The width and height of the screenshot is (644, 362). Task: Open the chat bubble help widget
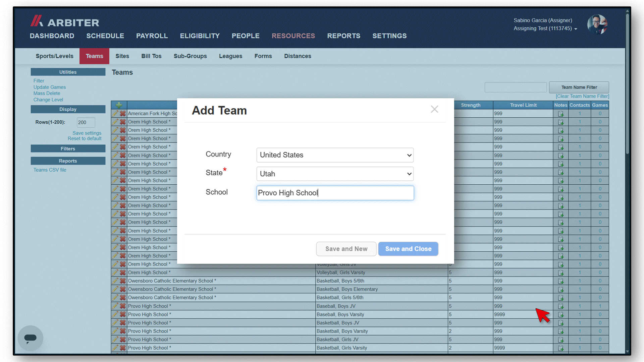point(30,338)
